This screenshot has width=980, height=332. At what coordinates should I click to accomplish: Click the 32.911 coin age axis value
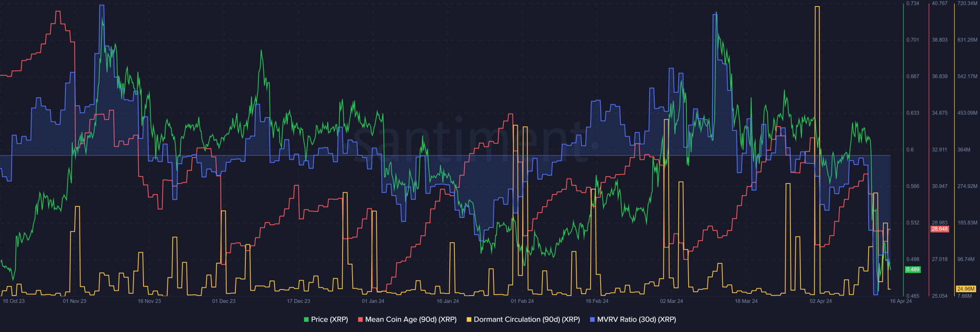coord(939,150)
